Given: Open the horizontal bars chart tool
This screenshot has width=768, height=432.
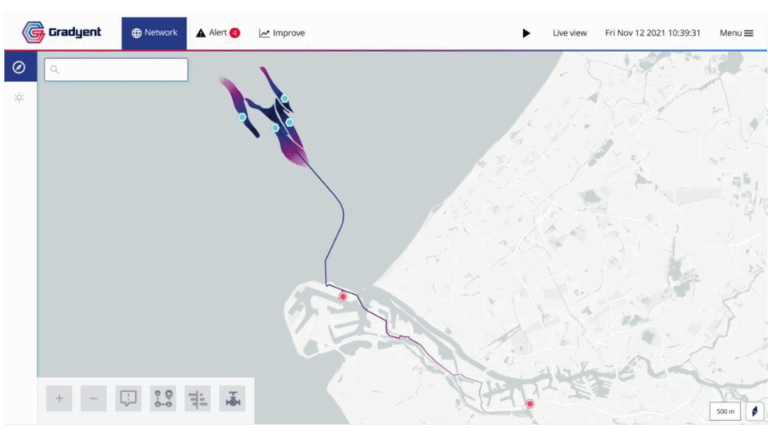Looking at the screenshot, I should [x=198, y=398].
